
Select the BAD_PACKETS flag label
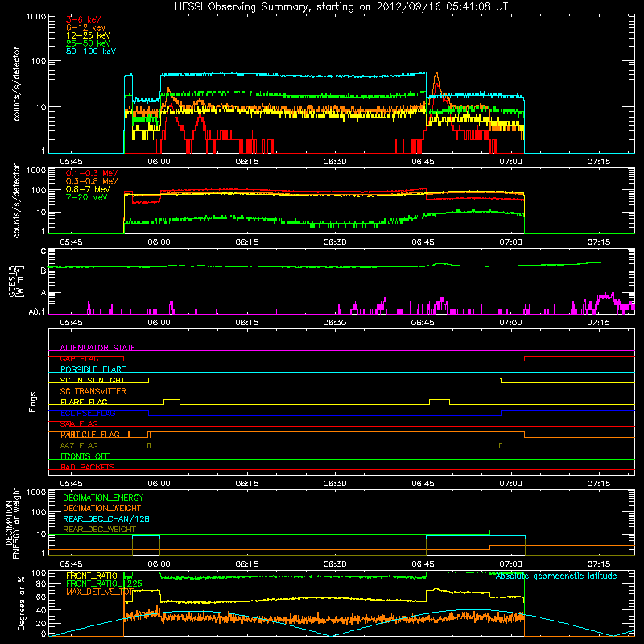(88, 467)
